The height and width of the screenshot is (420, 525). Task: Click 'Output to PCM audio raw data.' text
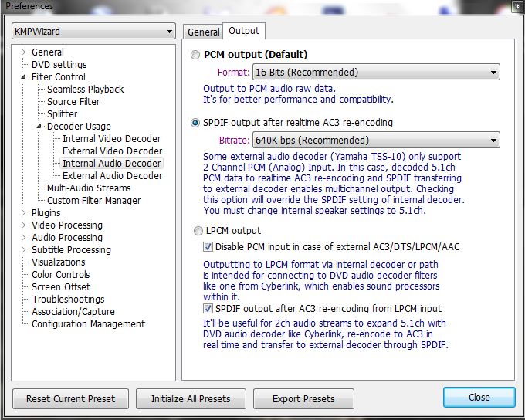(269, 89)
